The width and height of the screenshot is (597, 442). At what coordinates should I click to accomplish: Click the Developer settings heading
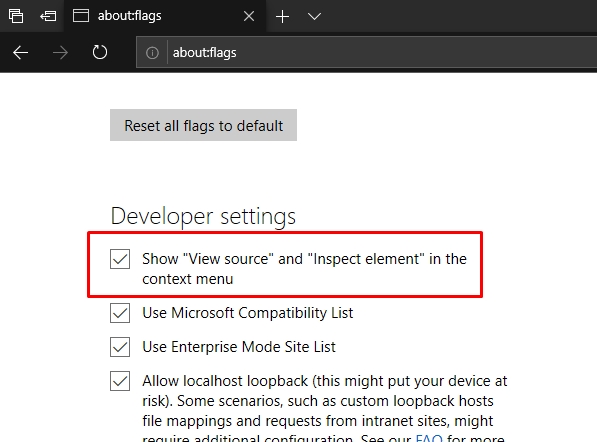tap(203, 217)
